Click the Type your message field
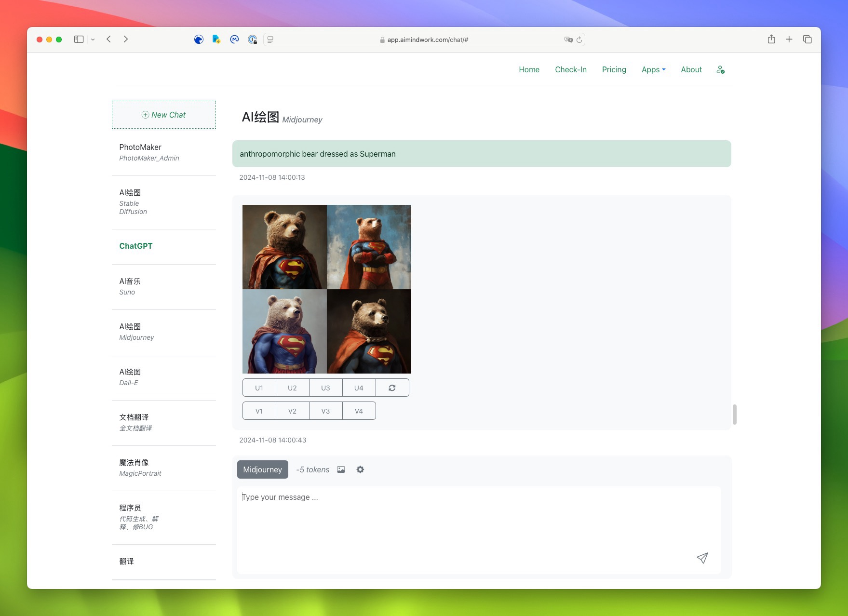Viewport: 848px width, 616px height. pos(479,530)
